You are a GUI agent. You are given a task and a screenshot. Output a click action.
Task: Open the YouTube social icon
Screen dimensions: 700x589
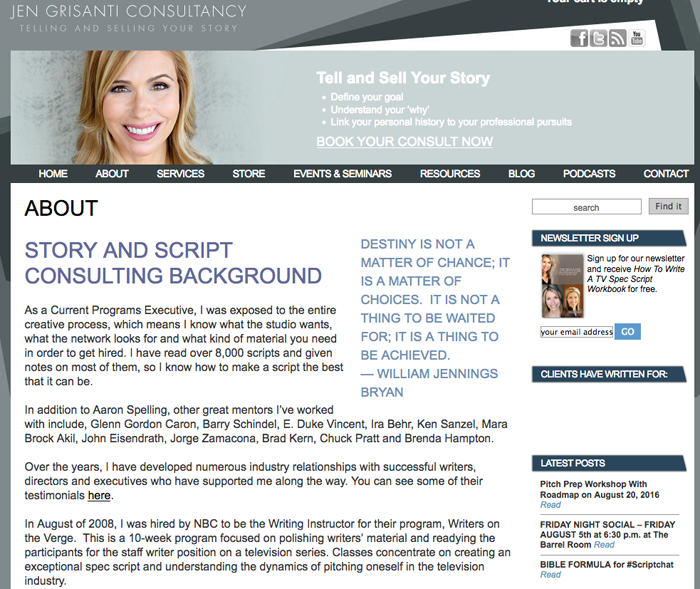tap(637, 38)
